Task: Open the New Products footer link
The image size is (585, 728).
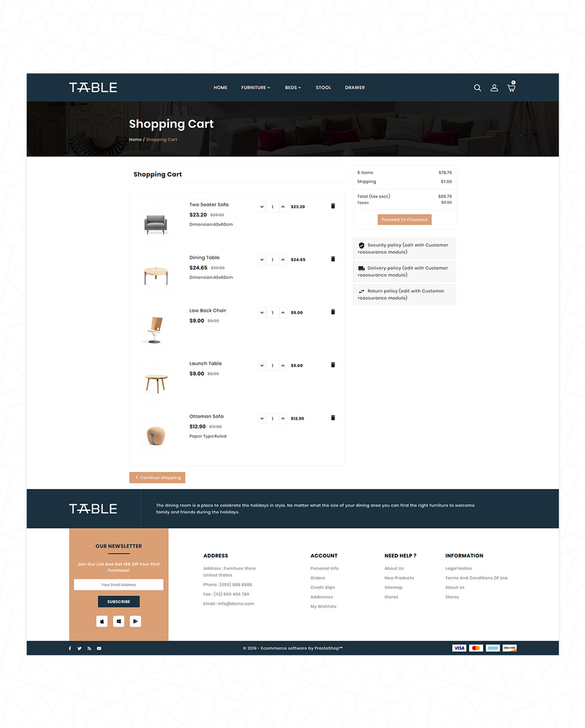Action: 399,578
